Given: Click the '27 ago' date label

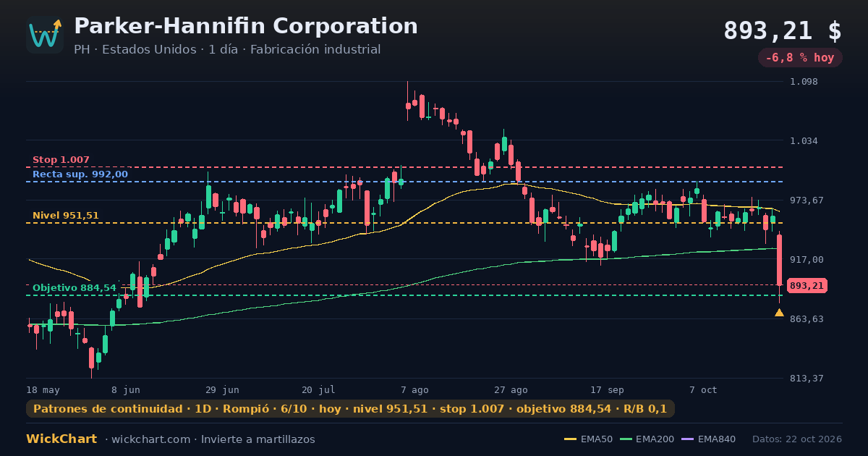Looking at the screenshot, I should coord(511,390).
